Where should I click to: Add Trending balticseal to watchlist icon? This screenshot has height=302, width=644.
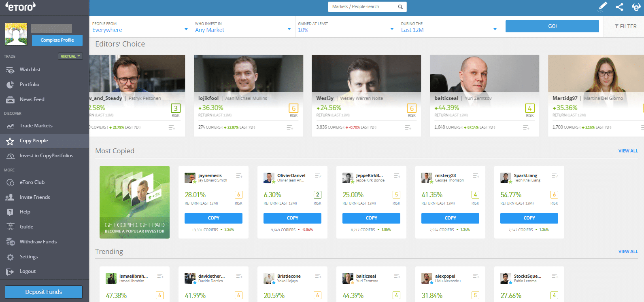tap(397, 276)
